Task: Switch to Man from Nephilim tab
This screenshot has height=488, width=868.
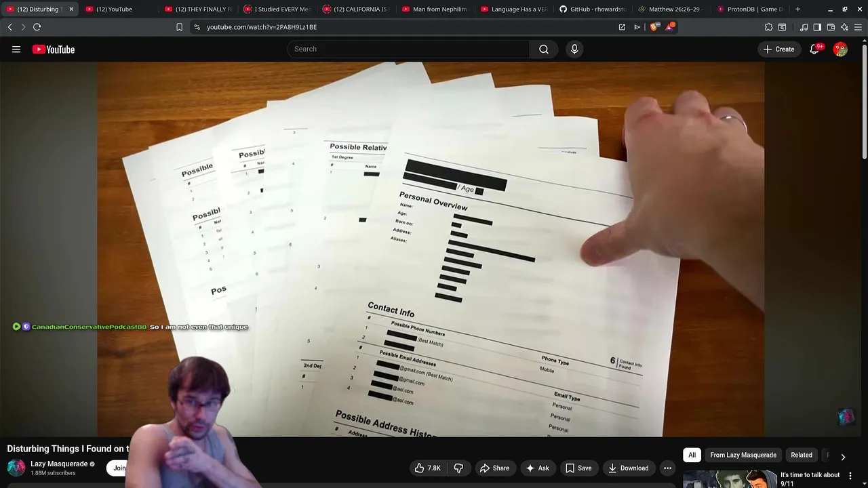Action: (435, 9)
